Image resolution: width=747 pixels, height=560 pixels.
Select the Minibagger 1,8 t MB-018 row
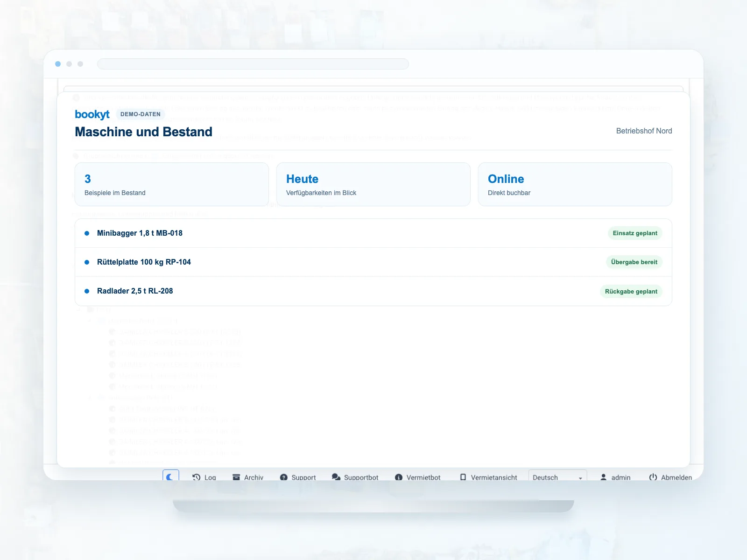(x=373, y=233)
